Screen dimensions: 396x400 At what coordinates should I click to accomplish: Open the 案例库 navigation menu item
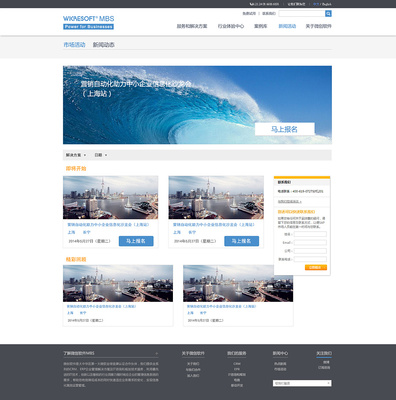[260, 26]
